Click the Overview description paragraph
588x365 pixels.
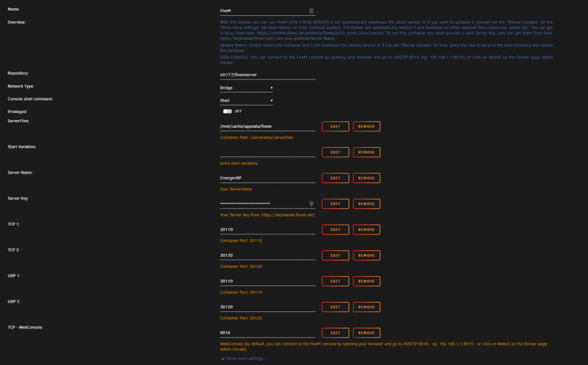pyautogui.click(x=386, y=31)
